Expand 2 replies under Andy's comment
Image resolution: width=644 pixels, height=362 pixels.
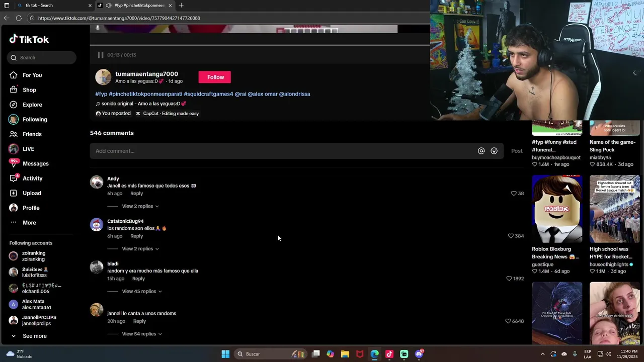click(140, 206)
